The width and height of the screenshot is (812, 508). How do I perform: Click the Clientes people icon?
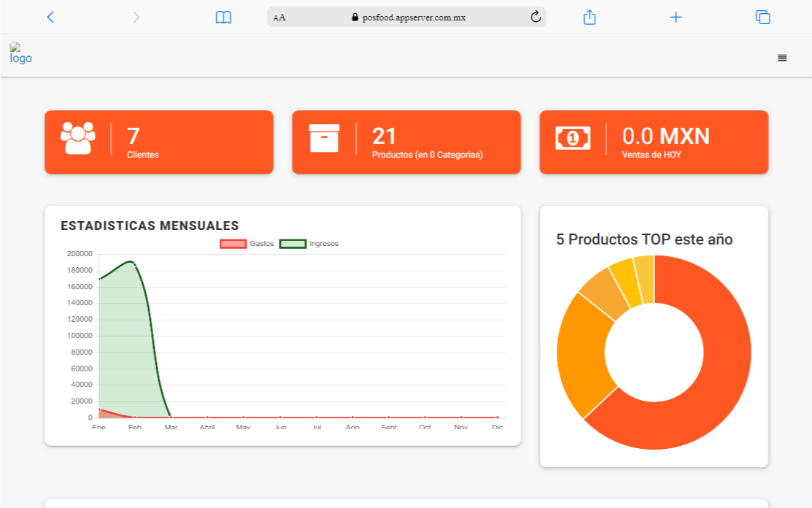[77, 138]
